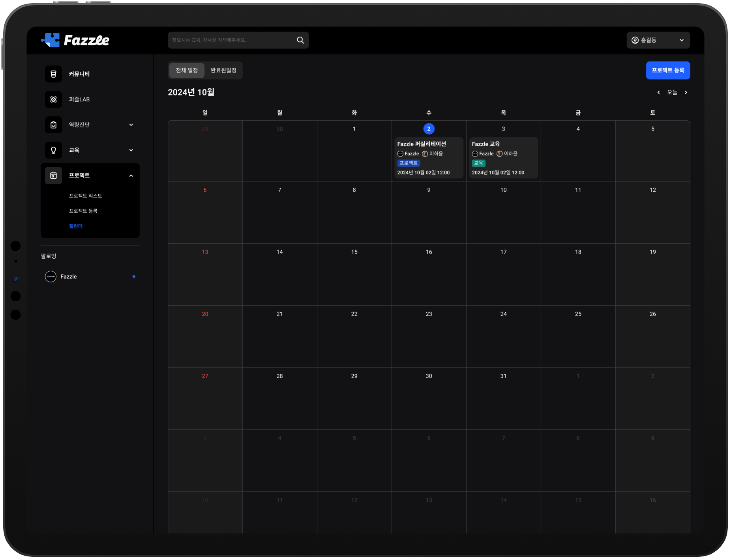Image resolution: width=731 pixels, height=560 pixels.
Task: Click the user profile icon beside 홍길동
Action: coord(635,40)
